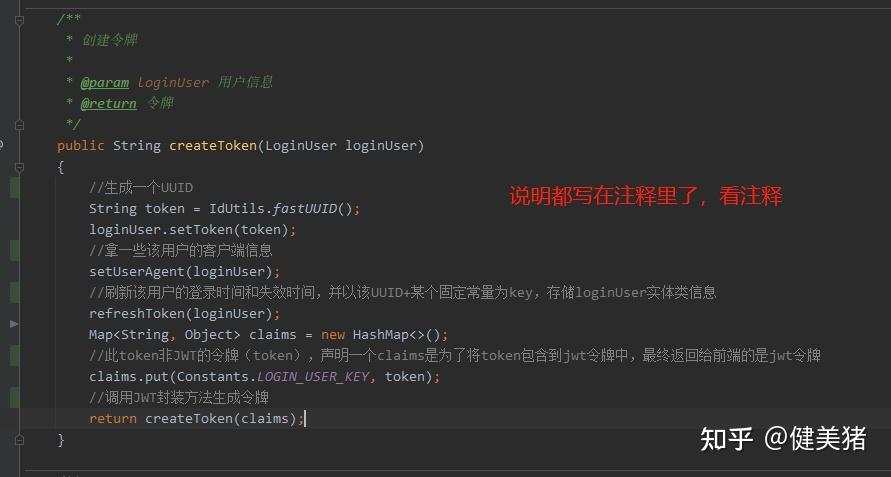Collapse createToken method body at its opening brace
This screenshot has width=891, height=477.
pos(19,167)
